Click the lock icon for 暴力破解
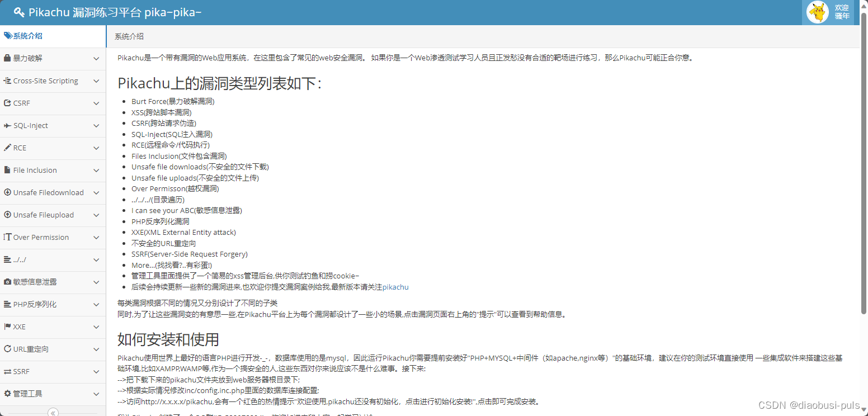The width and height of the screenshot is (868, 416). [7, 58]
